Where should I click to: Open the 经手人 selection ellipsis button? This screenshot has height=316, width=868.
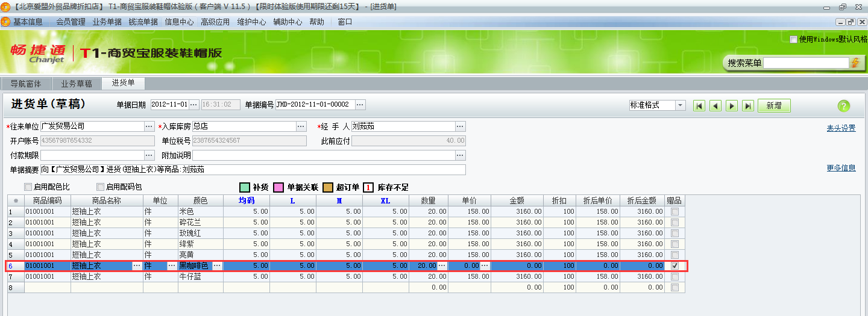click(x=460, y=126)
